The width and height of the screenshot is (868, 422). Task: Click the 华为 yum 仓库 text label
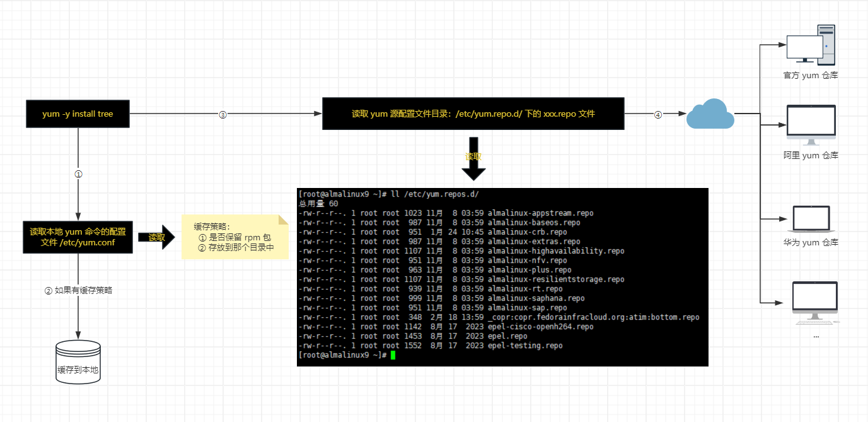point(811,243)
